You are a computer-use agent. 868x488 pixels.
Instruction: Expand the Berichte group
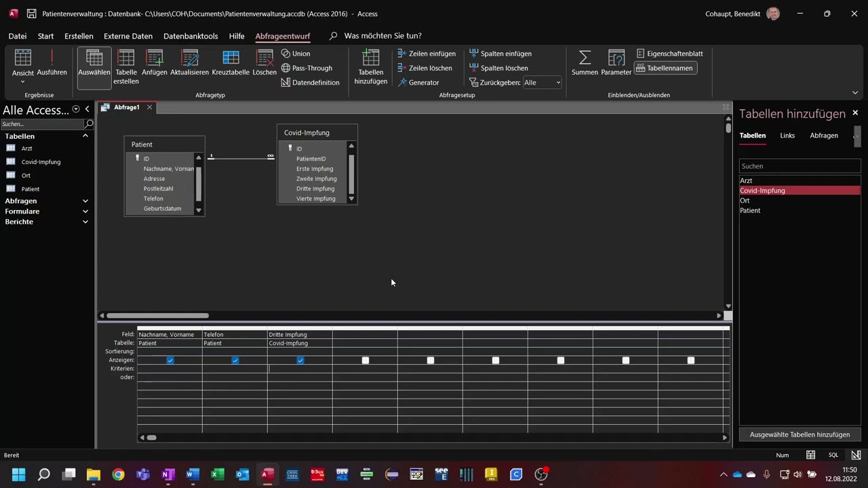(85, 222)
